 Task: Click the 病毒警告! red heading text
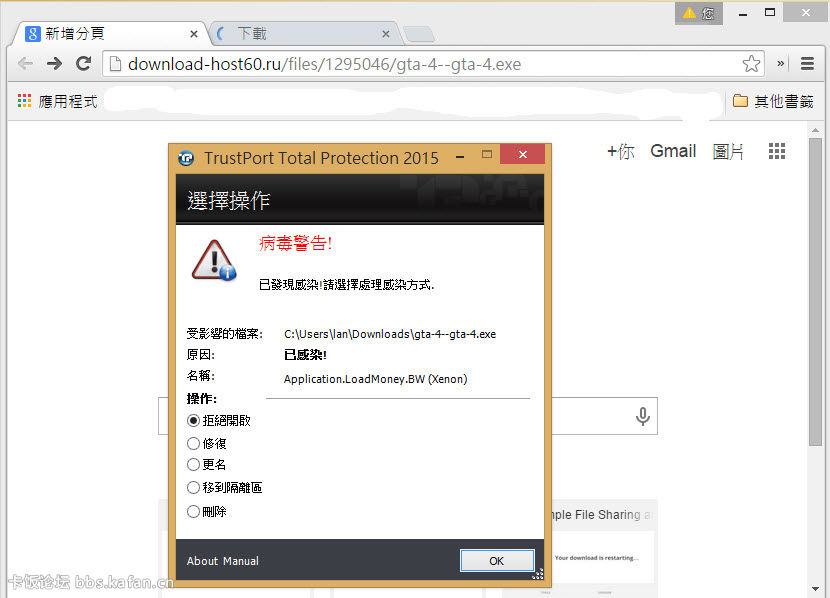coord(295,243)
